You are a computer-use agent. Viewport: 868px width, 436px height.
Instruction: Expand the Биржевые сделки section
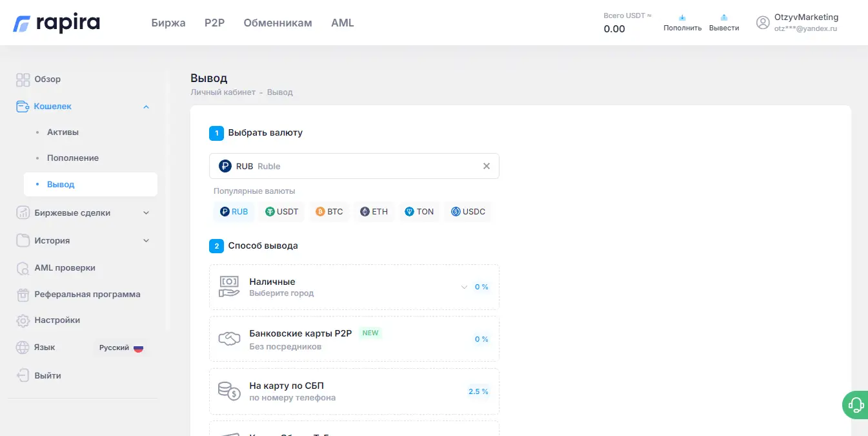[x=146, y=212]
